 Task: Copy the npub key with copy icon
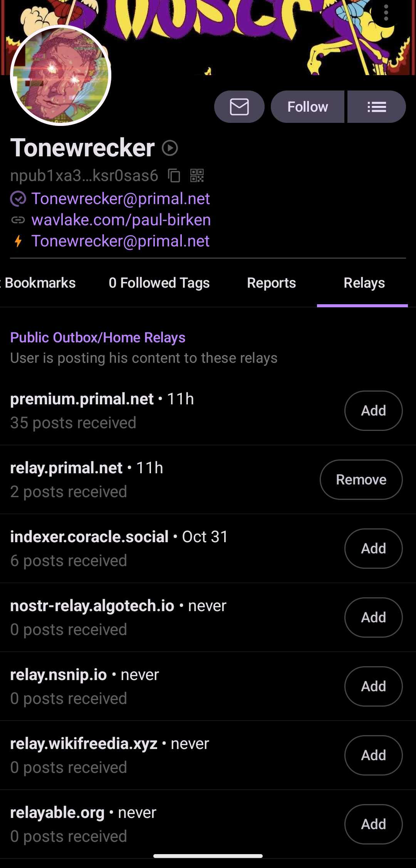pos(174,176)
